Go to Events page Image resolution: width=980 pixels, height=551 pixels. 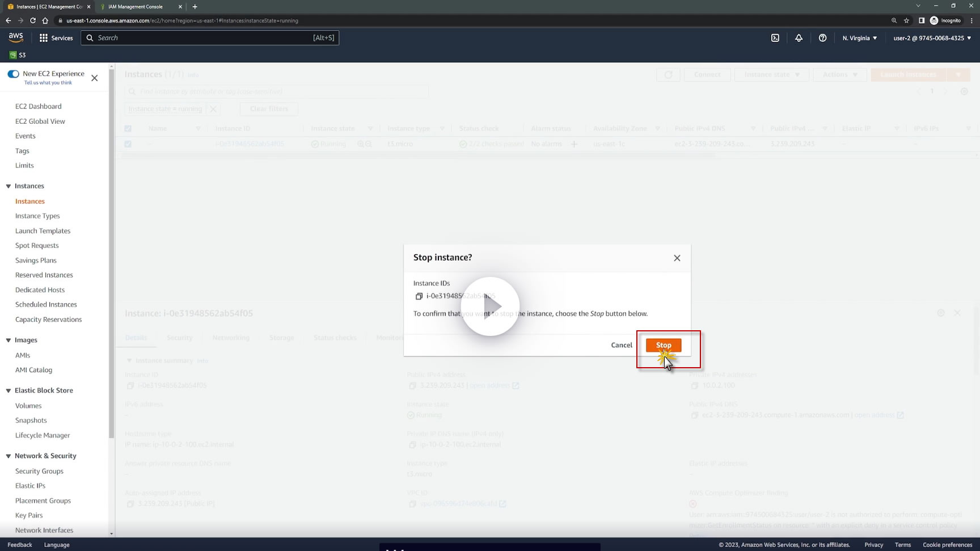[x=26, y=136]
